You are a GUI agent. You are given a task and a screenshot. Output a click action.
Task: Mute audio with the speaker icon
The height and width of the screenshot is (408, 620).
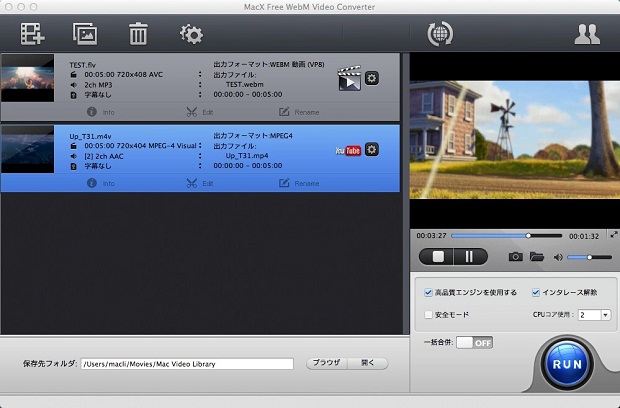point(558,257)
